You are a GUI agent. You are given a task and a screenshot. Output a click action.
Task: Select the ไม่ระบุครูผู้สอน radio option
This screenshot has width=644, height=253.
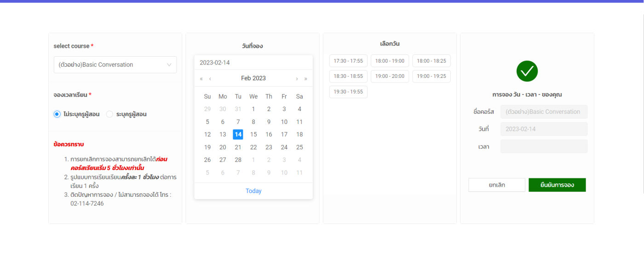[57, 114]
